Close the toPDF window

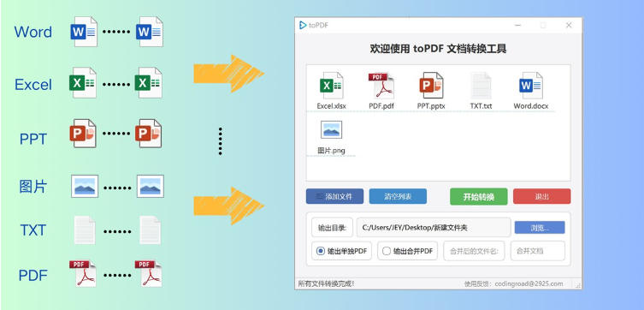(569, 26)
